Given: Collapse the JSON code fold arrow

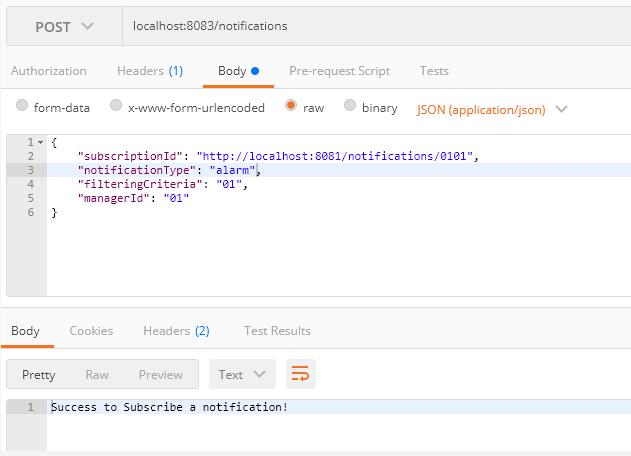Looking at the screenshot, I should 40,143.
